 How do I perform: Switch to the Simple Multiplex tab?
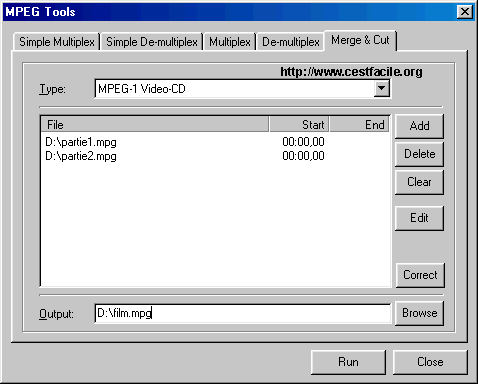(57, 42)
